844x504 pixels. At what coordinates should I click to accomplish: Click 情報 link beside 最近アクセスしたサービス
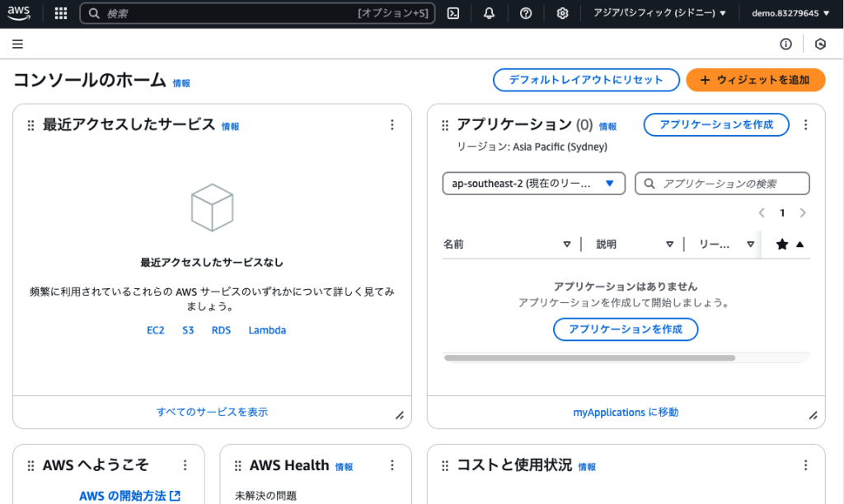pyautogui.click(x=231, y=127)
